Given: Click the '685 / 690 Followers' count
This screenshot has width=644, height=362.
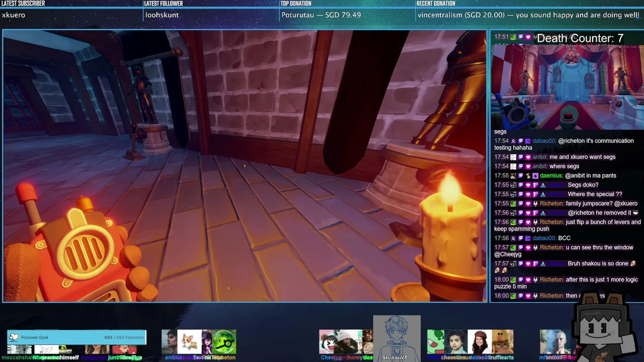Looking at the screenshot, I should [x=124, y=337].
